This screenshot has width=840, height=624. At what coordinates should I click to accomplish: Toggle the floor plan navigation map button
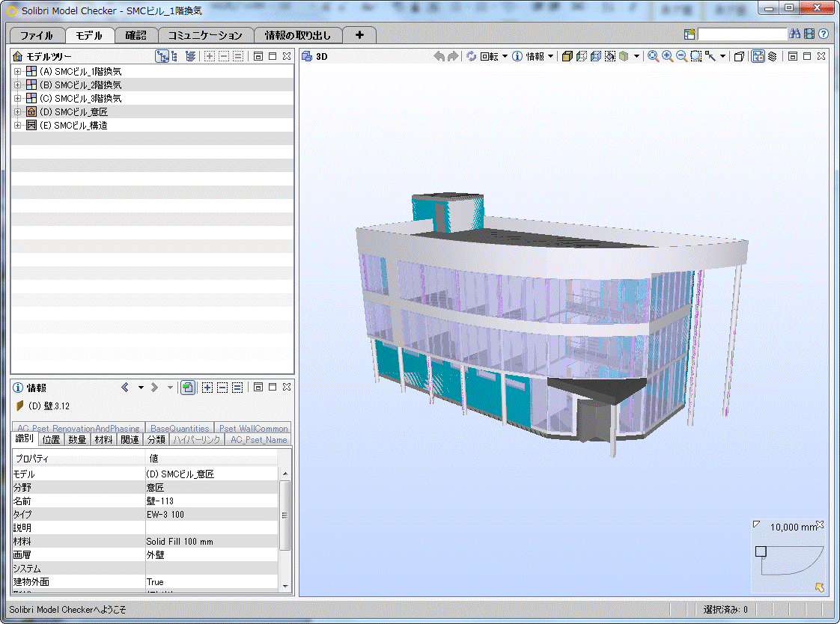click(758, 56)
